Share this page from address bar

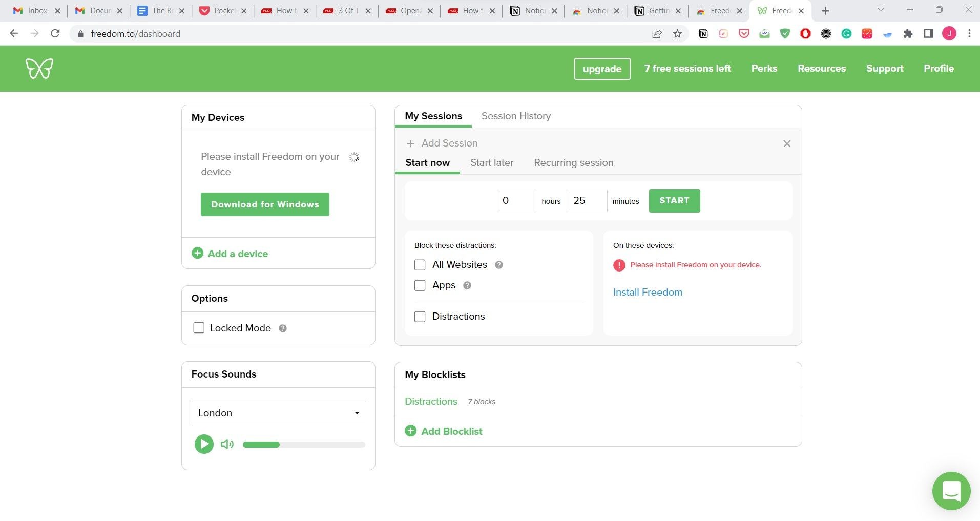pos(657,34)
